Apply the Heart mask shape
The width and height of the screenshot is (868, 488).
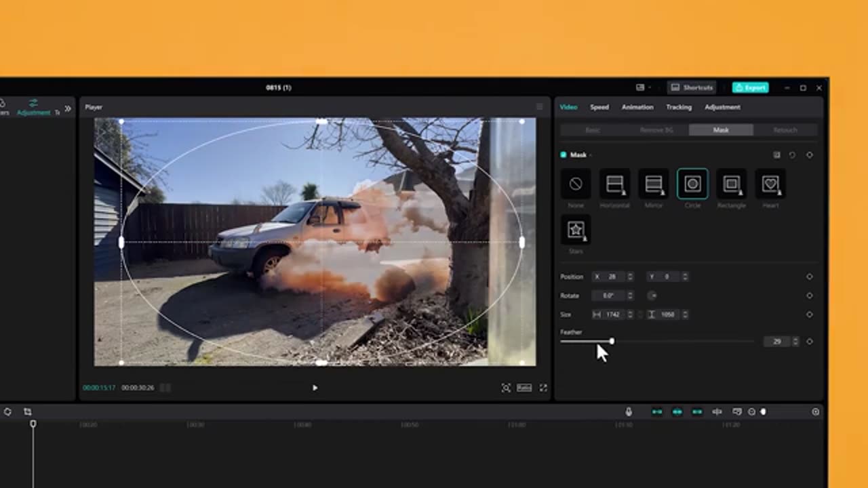[770, 184]
